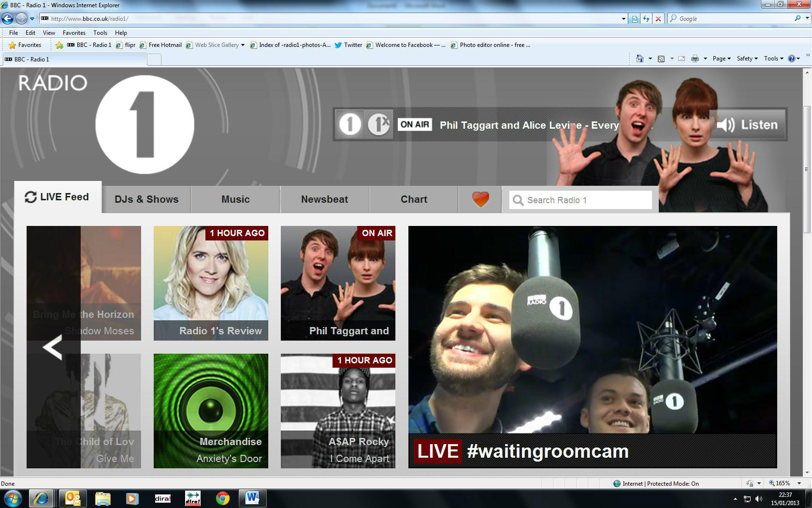Open the zoom level 165% dropdown
The image size is (812, 508).
[799, 483]
